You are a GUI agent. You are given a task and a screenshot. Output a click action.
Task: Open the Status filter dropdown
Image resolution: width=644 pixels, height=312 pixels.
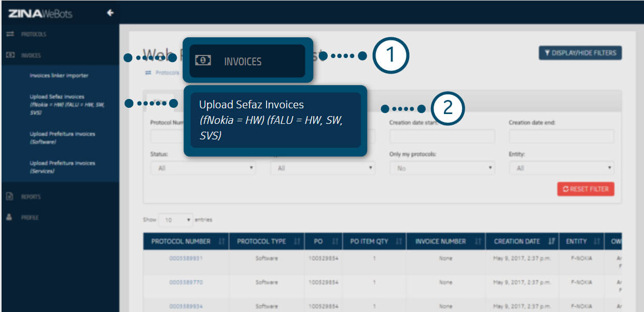pyautogui.click(x=203, y=168)
